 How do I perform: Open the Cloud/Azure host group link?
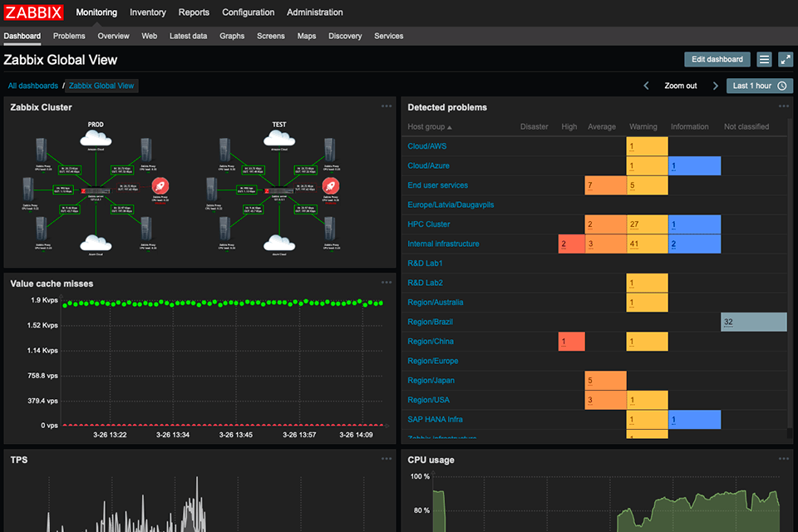pos(428,165)
